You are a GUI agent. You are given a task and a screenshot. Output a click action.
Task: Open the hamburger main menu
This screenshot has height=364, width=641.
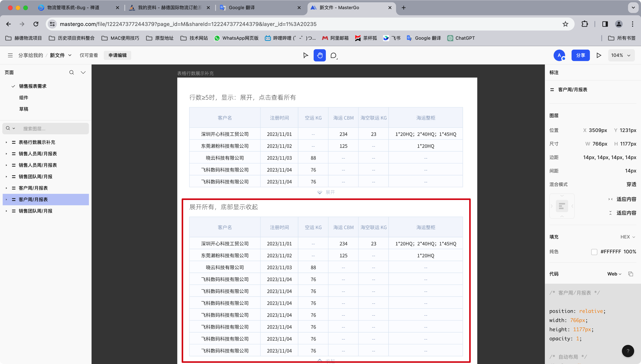10,55
